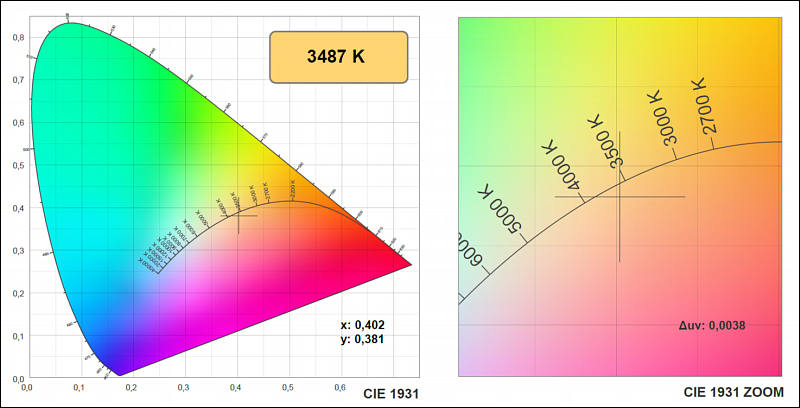This screenshot has width=800, height=408.
Task: Click the "3000 K" label in the zoom chart
Action: click(662, 118)
